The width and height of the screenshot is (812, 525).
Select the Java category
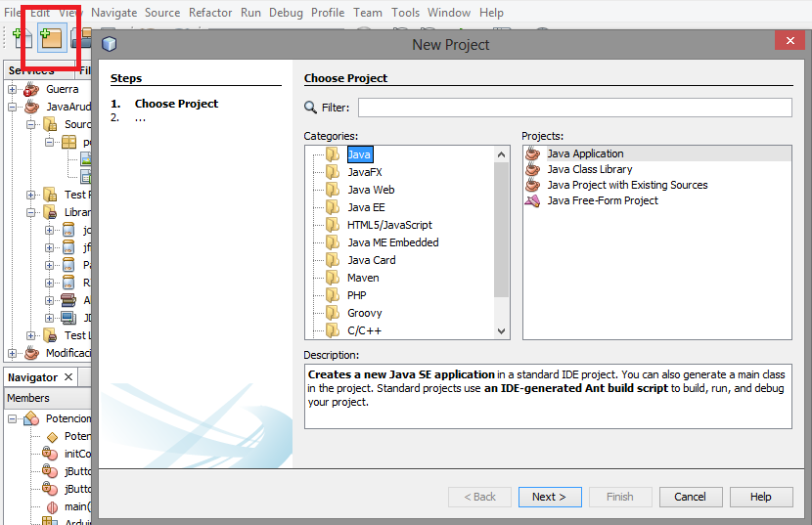[x=359, y=154]
